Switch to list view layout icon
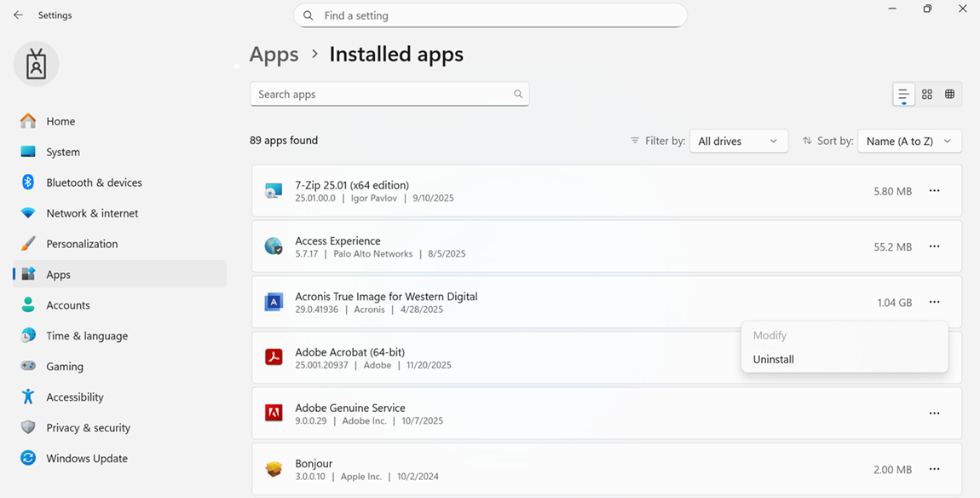The image size is (980, 498). (903, 95)
